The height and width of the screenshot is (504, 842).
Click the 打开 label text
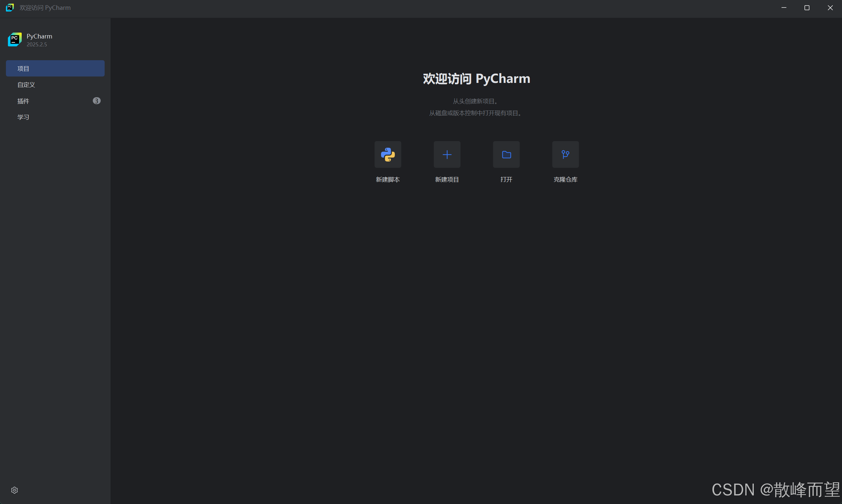pyautogui.click(x=506, y=179)
